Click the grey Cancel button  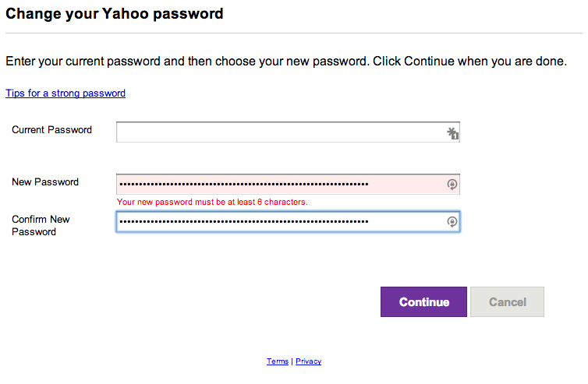[507, 302]
